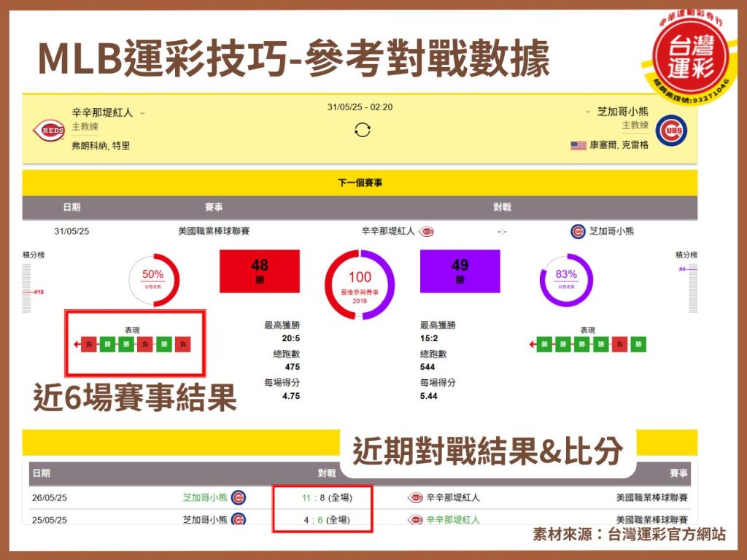This screenshot has height=560, width=747.
Task: Select the 下一個賽事 tab header
Action: click(360, 182)
